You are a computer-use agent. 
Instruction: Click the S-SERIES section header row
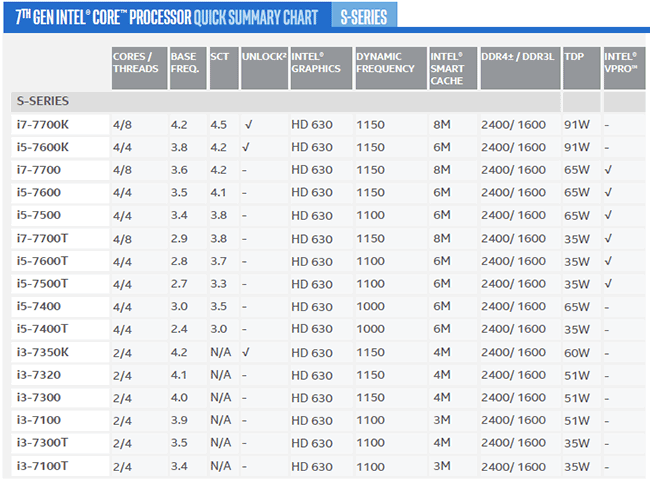[x=300, y=101]
